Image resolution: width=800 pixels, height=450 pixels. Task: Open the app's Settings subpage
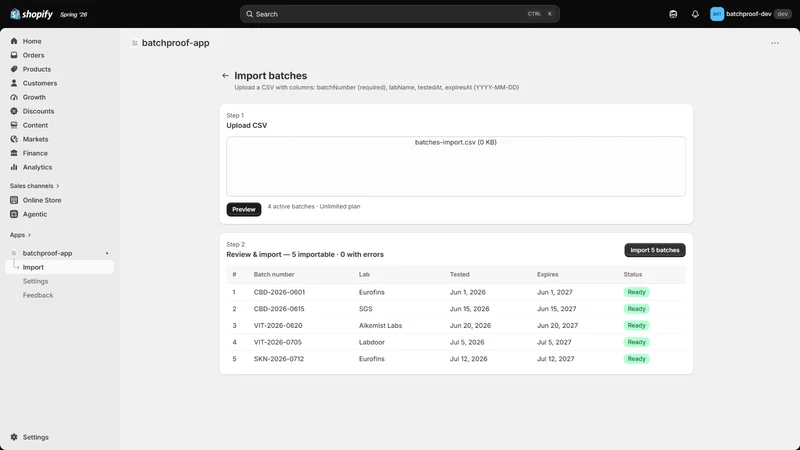pos(35,281)
